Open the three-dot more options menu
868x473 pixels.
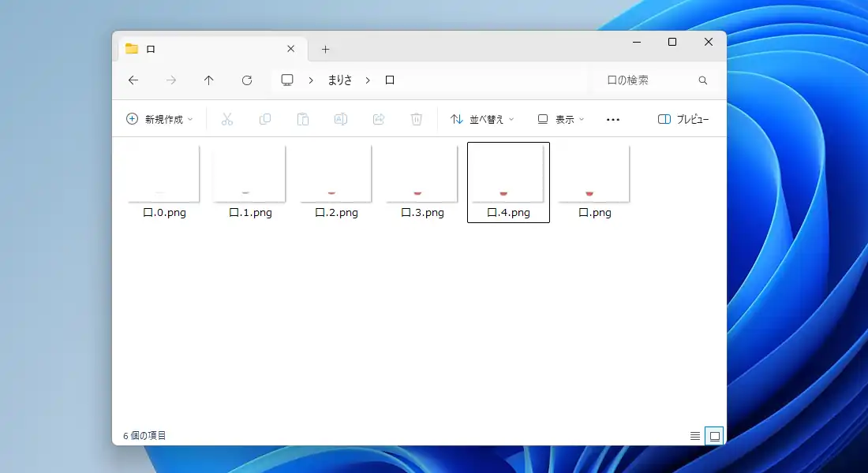[x=613, y=119]
